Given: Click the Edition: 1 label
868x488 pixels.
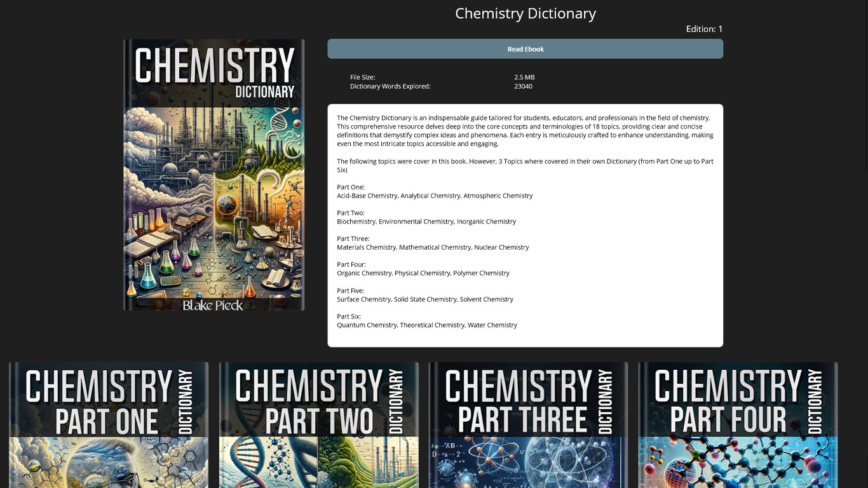Looking at the screenshot, I should 704,29.
